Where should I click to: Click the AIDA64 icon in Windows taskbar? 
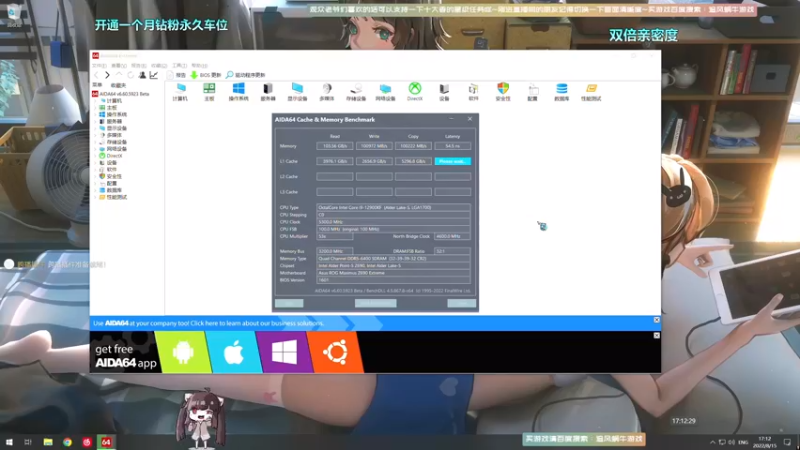click(106, 442)
